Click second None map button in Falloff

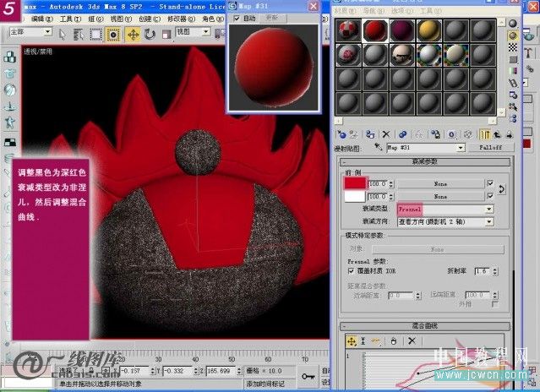coord(440,197)
